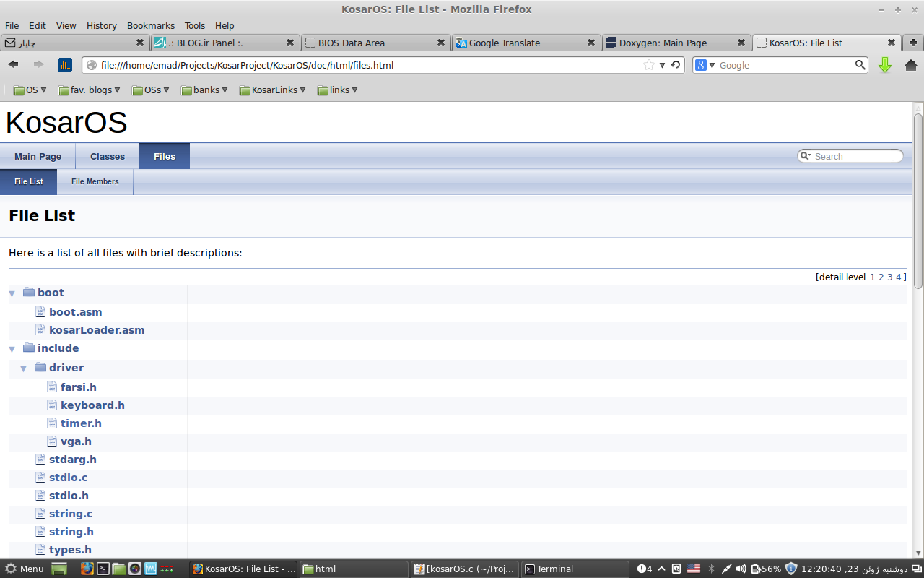Switch to the File Members subtab
Screen dimensions: 924x578
coord(95,181)
